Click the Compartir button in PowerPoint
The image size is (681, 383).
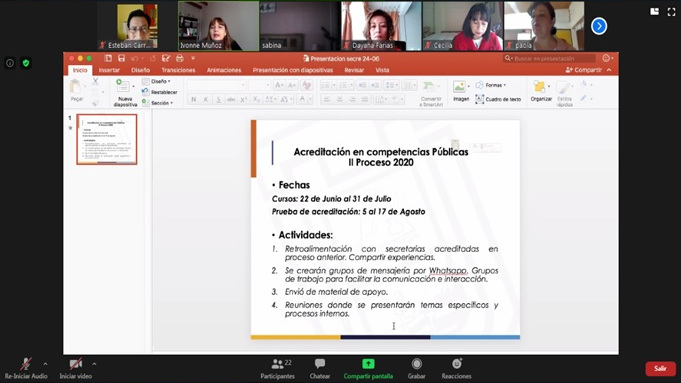(x=584, y=70)
